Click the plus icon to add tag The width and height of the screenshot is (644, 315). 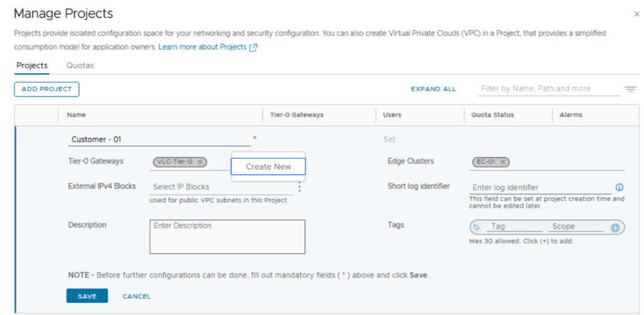tap(615, 227)
